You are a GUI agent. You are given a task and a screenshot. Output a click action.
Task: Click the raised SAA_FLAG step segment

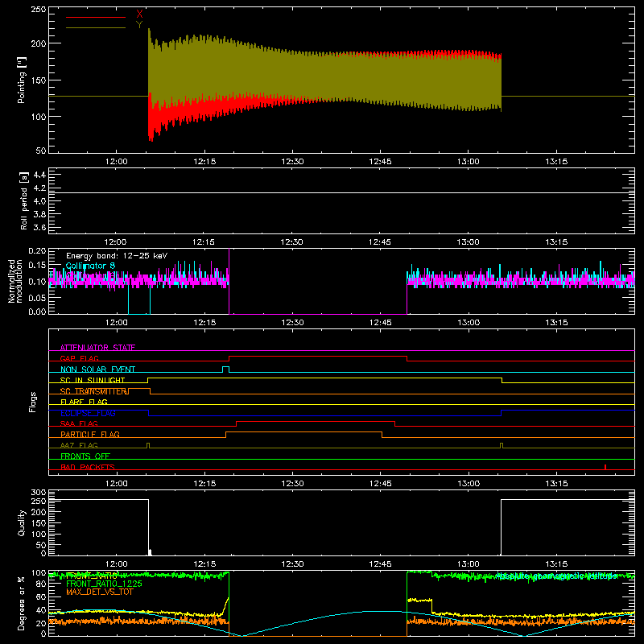[316, 421]
